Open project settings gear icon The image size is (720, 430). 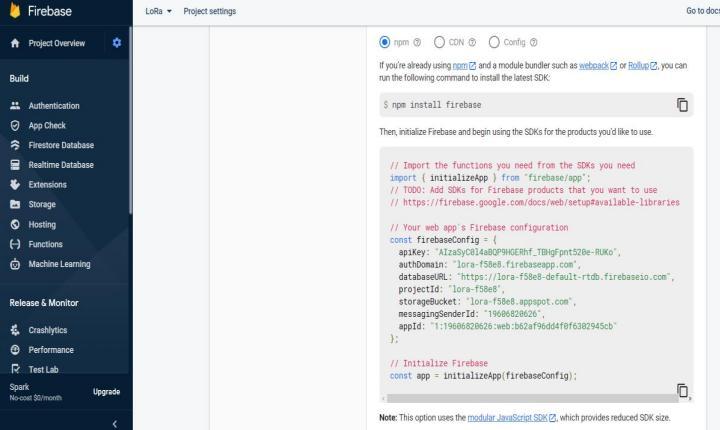click(117, 43)
